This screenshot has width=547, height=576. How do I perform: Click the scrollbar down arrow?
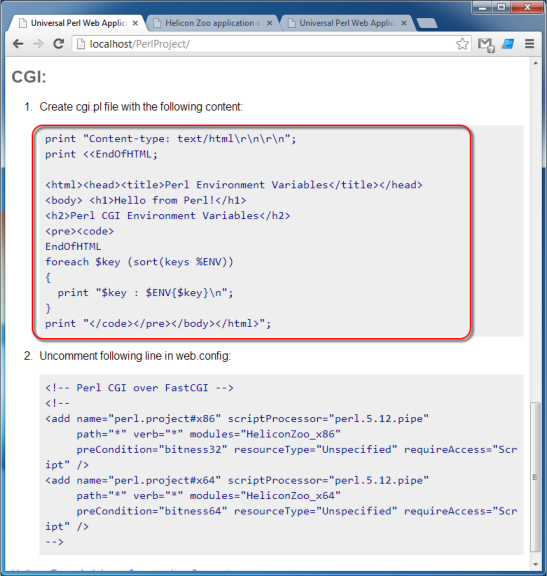pos(536,564)
